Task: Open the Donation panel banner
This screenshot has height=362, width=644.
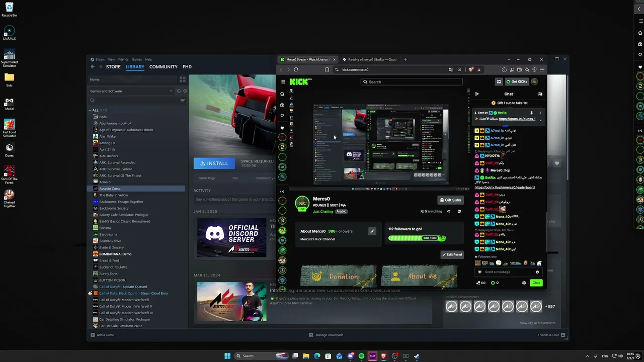Action: [338, 276]
